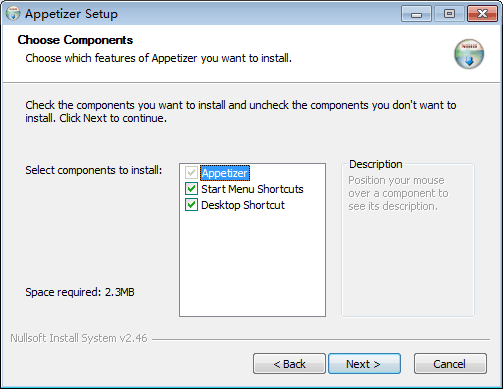This screenshot has width=503, height=389.
Task: Select the Start Menu Shortcuts label
Action: click(252, 189)
